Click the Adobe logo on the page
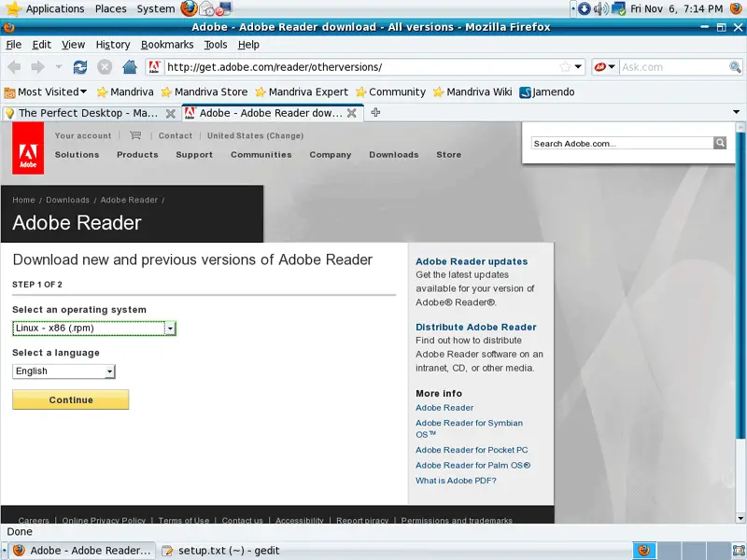 click(x=28, y=148)
